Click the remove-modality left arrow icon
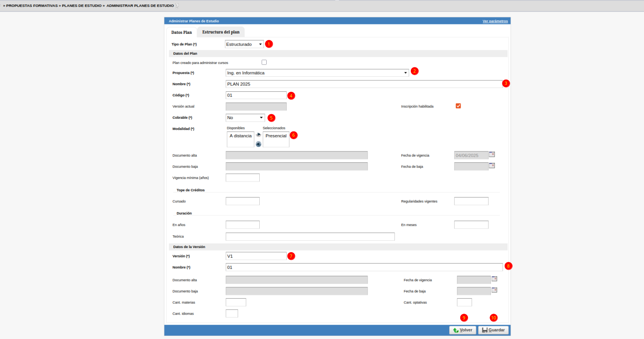The image size is (644, 339). tap(258, 144)
